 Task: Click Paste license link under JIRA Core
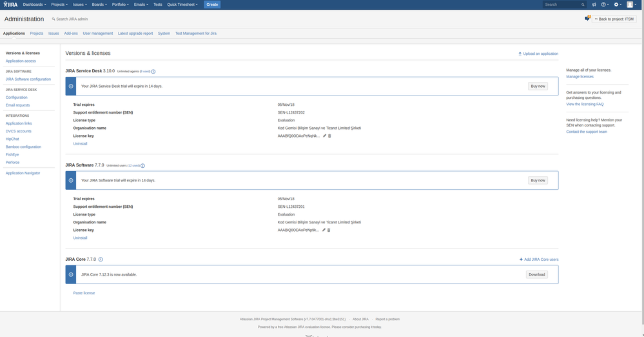(84, 293)
